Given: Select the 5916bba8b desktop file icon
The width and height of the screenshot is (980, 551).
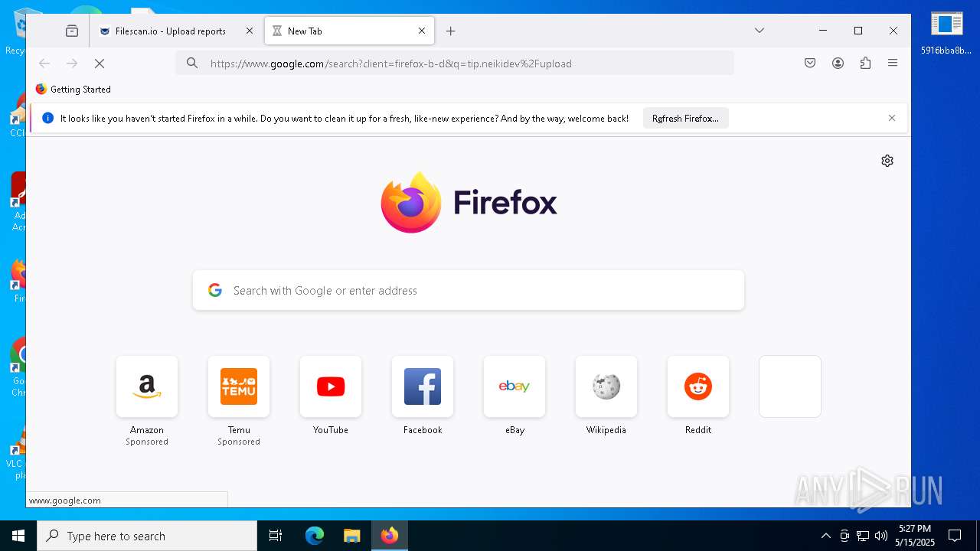Looking at the screenshot, I should tap(946, 34).
